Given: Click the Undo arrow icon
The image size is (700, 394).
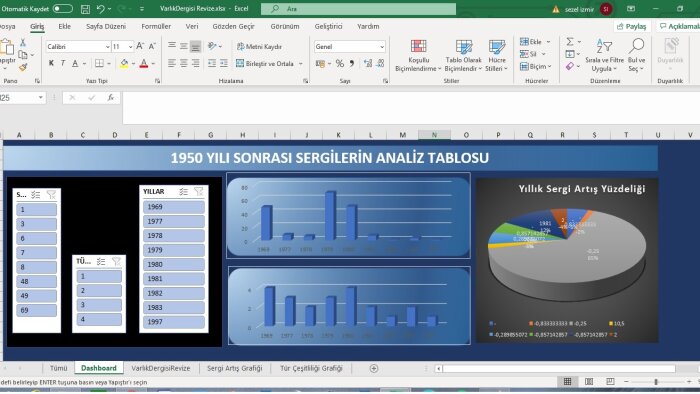Looking at the screenshot, I should [100, 9].
